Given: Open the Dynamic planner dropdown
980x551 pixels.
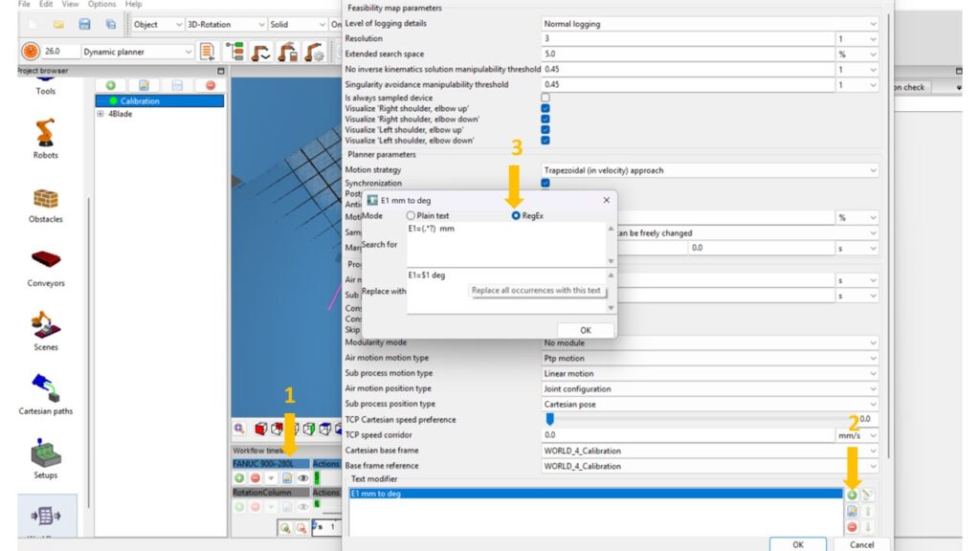Looking at the screenshot, I should point(138,52).
